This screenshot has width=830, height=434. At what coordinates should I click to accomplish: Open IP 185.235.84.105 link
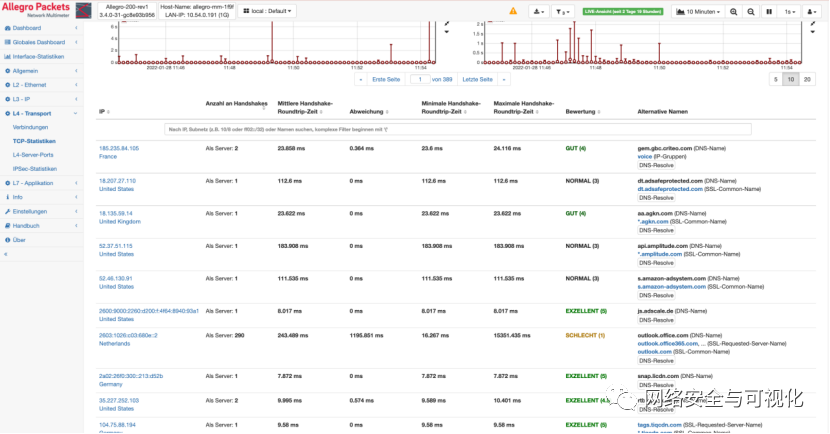119,149
